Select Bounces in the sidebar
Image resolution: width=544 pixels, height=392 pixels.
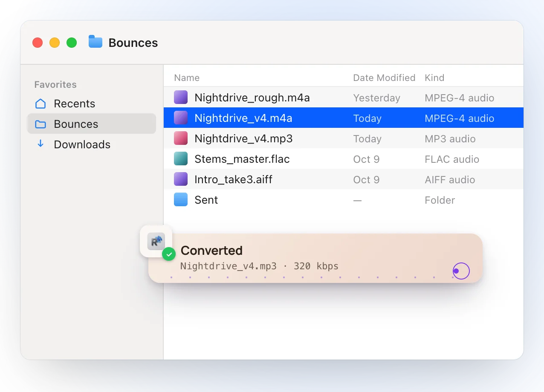(92, 124)
